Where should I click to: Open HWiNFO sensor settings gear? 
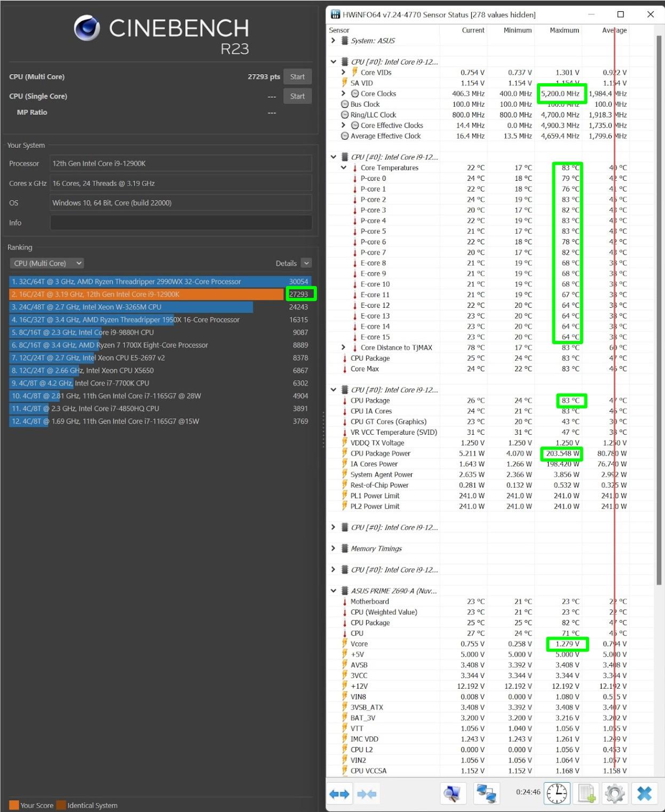tap(615, 793)
